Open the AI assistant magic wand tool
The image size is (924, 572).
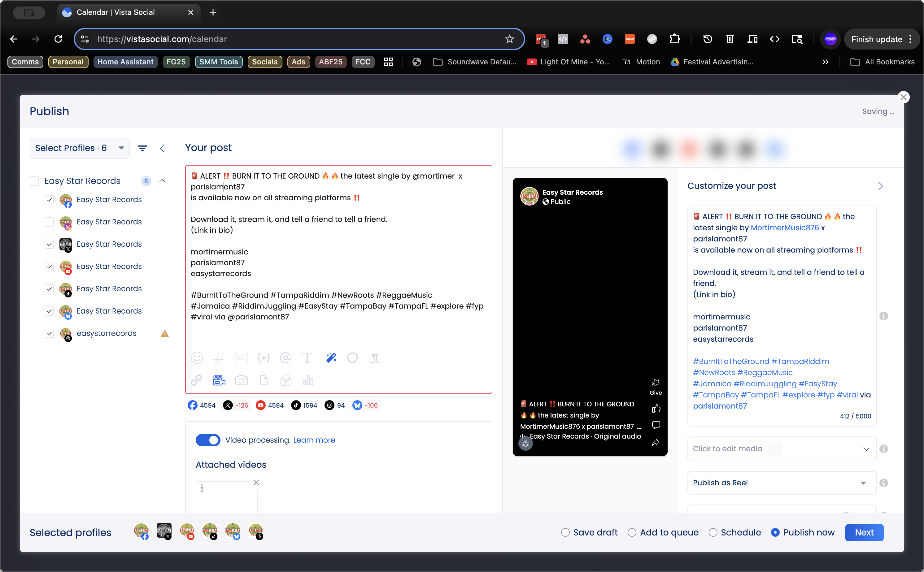(331, 357)
